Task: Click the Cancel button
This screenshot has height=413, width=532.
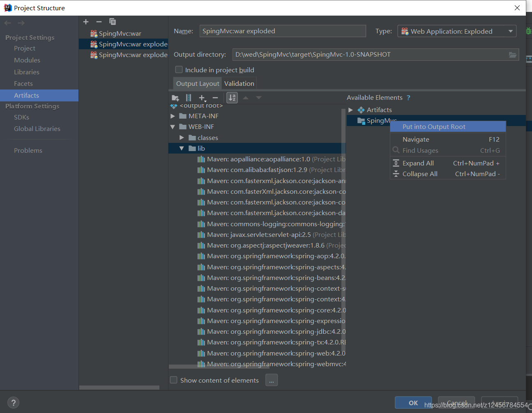Action: click(x=456, y=403)
